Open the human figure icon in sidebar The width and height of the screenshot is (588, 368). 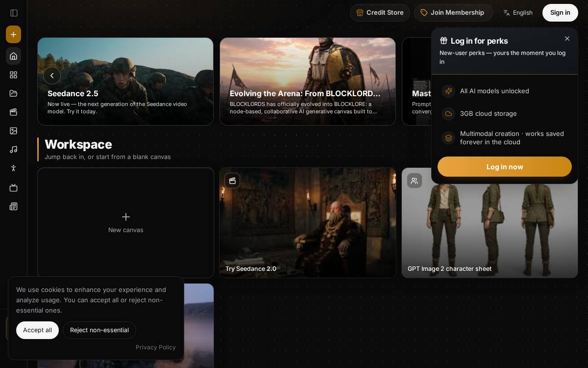point(13,168)
